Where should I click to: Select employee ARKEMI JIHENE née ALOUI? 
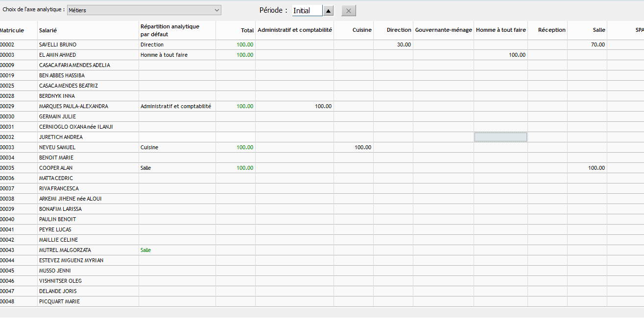[71, 199]
